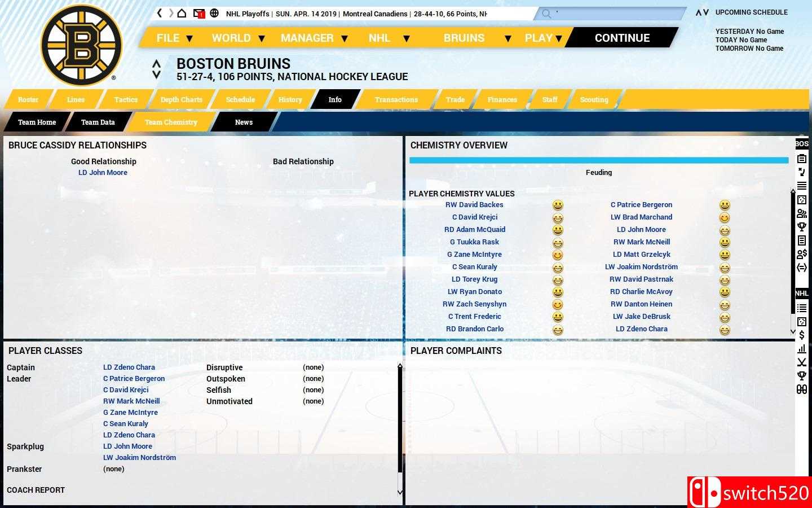Open the Team Data sub-tab
Viewport: 812px width, 508px height.
pos(98,122)
